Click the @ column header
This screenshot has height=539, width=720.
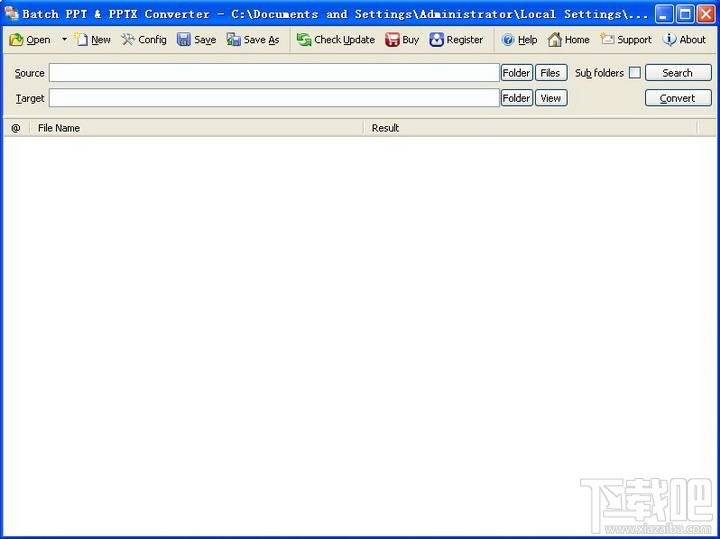click(x=16, y=128)
